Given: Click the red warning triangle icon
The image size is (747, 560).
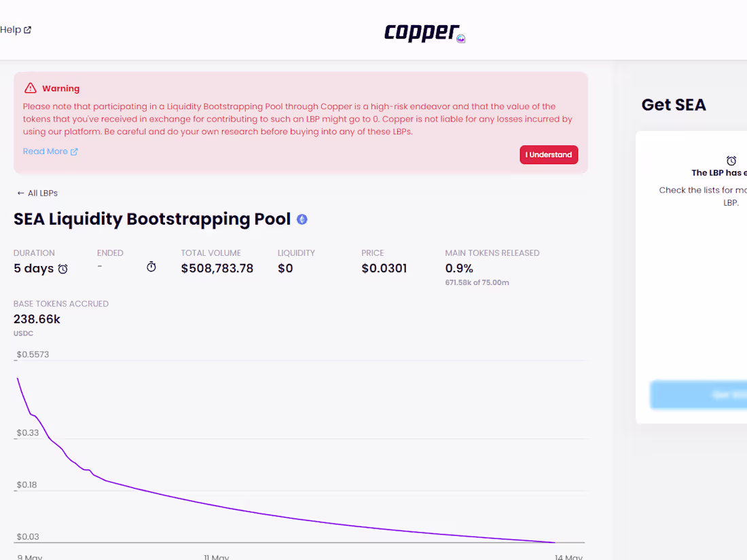Looking at the screenshot, I should [x=30, y=88].
